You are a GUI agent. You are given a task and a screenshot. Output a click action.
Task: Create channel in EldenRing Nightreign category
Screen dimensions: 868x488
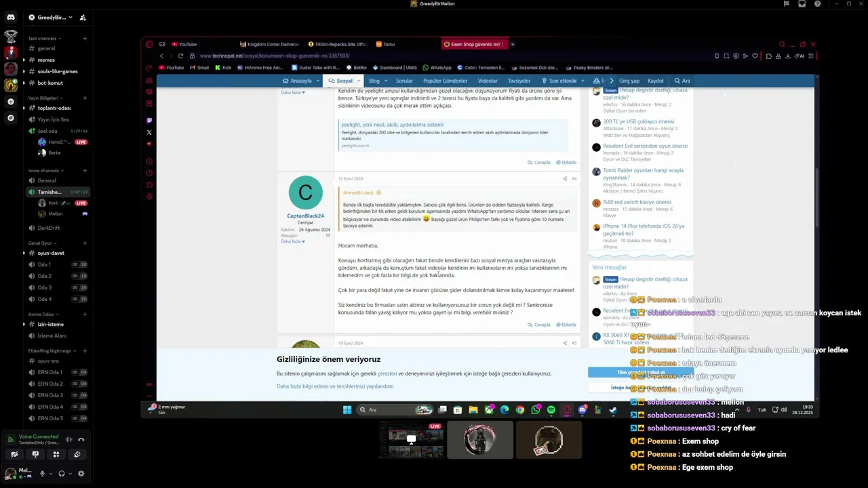[x=85, y=351]
